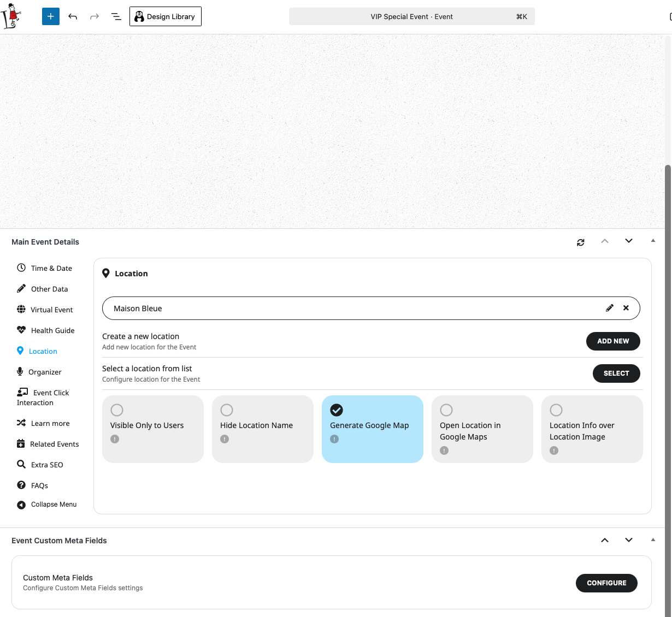Move Main Event Details panel down
This screenshot has width=672, height=617.
[629, 241]
